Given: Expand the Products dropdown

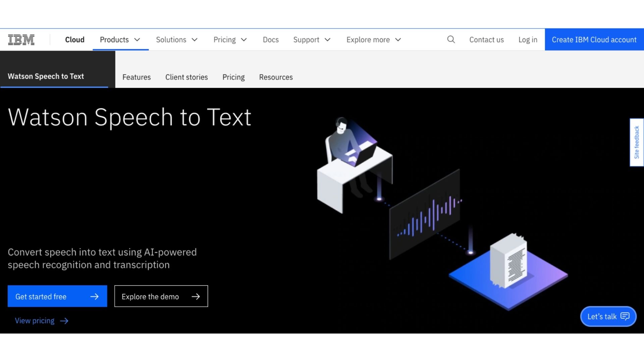Looking at the screenshot, I should [x=120, y=40].
